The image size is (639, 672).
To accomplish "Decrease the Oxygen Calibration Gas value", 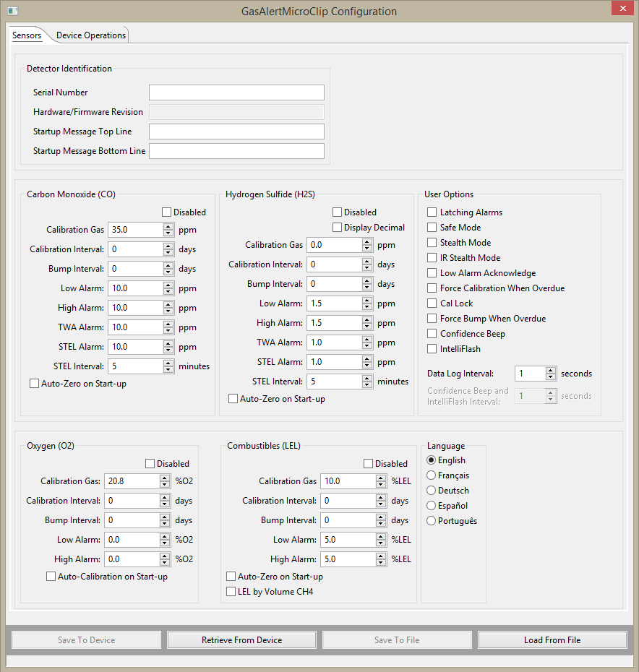I will point(166,485).
